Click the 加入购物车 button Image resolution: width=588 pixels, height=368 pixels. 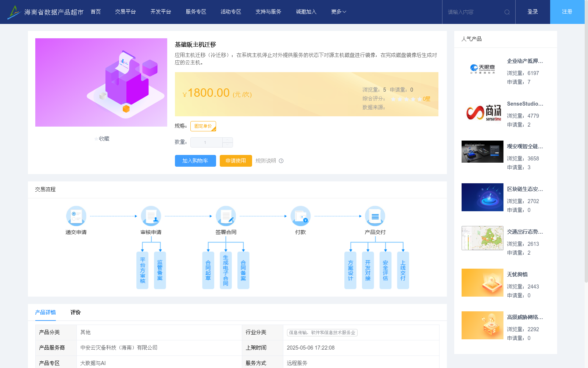195,161
